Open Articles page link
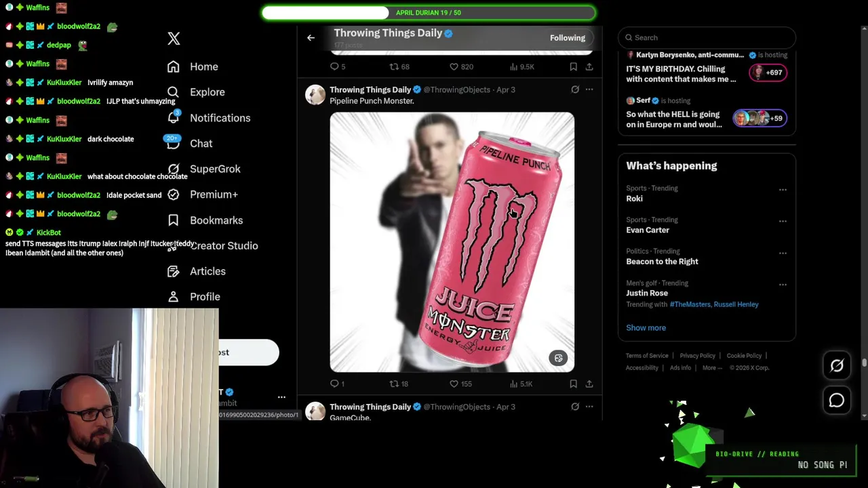 pos(208,271)
